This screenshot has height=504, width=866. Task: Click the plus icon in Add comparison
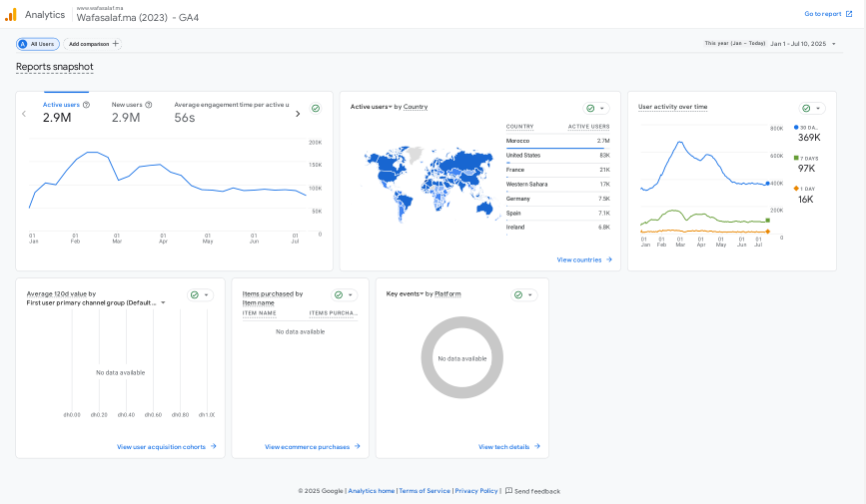[116, 44]
